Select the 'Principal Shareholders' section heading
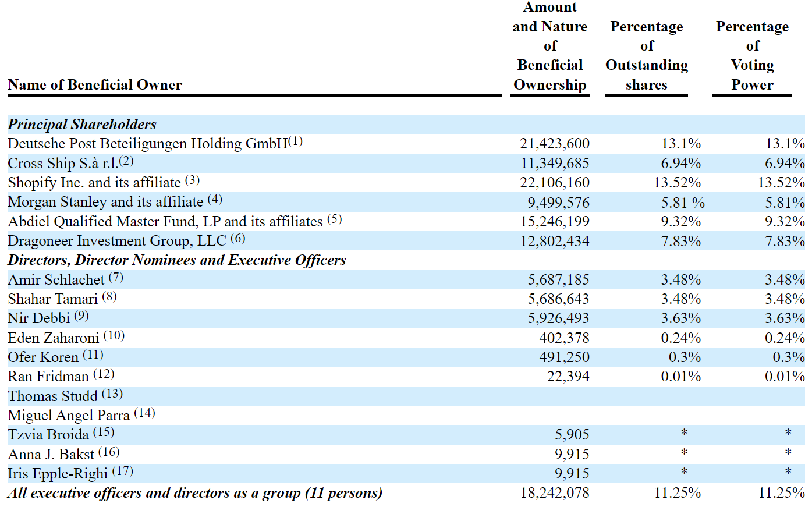 (82, 124)
